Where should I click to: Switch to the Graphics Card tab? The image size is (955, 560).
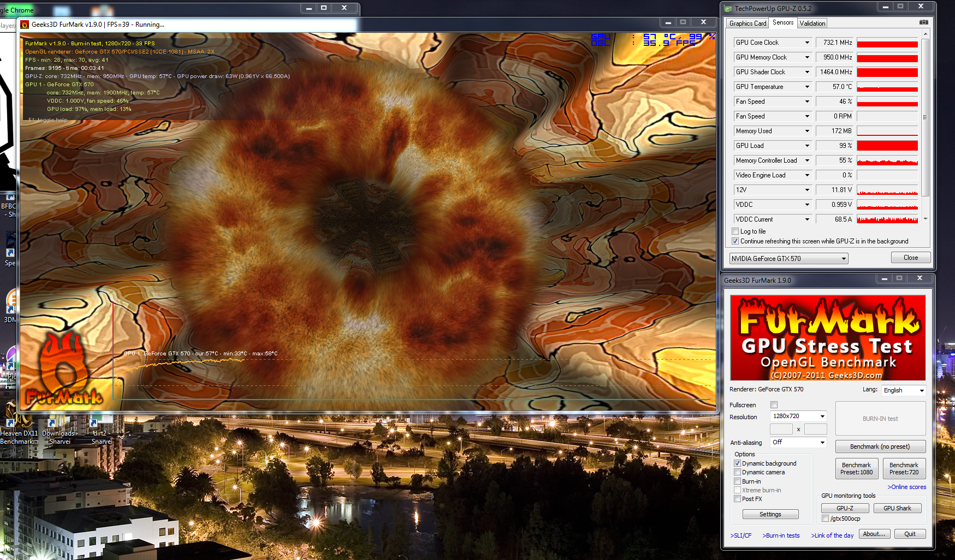click(x=748, y=23)
